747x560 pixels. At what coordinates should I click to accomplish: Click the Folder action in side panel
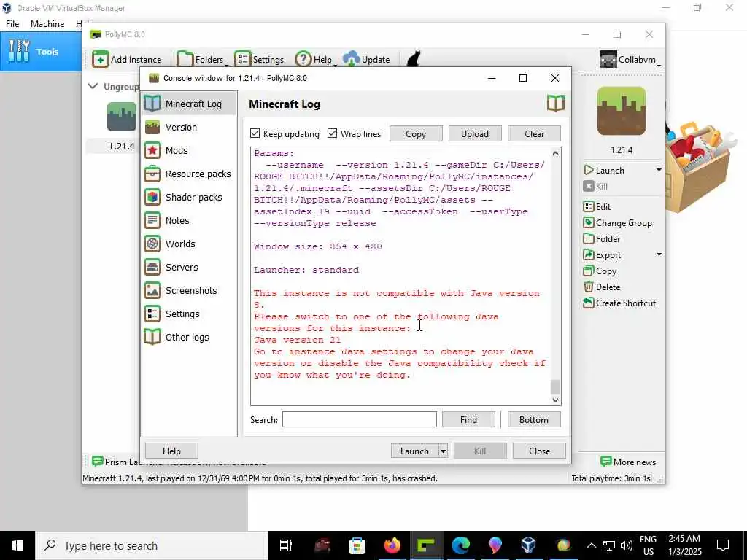point(602,239)
